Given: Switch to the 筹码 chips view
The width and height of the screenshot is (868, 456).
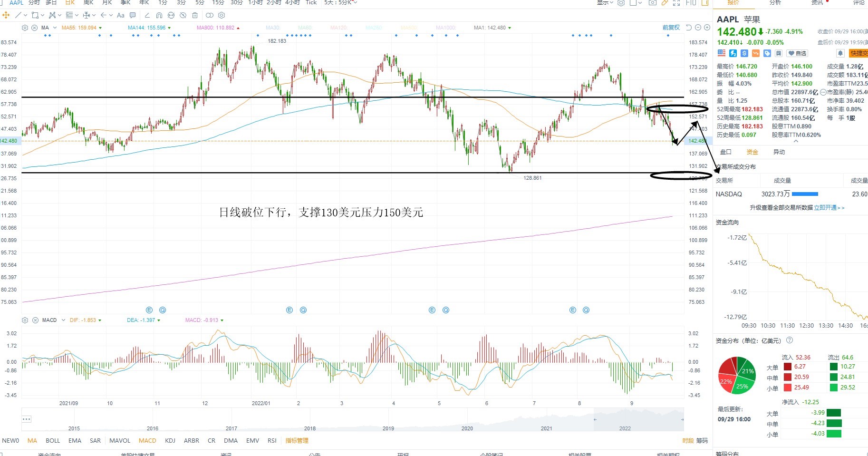Looking at the screenshot, I should (x=702, y=441).
